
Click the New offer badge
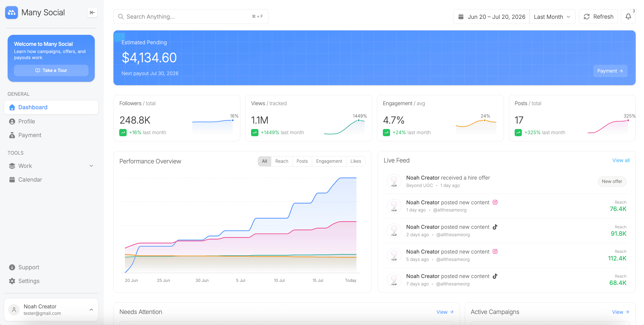coord(612,181)
